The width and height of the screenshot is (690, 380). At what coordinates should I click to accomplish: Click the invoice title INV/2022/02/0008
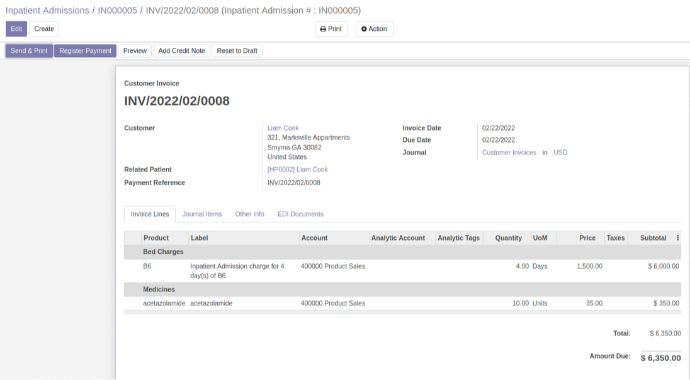177,101
